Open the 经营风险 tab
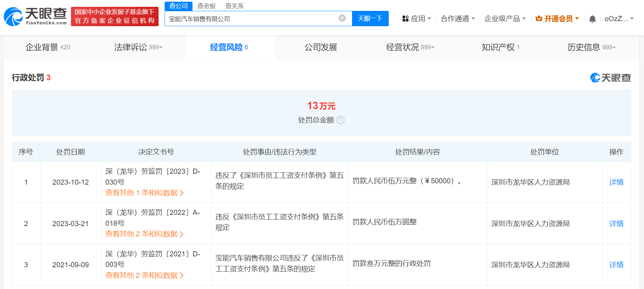The width and height of the screenshot is (644, 289). 229,47
